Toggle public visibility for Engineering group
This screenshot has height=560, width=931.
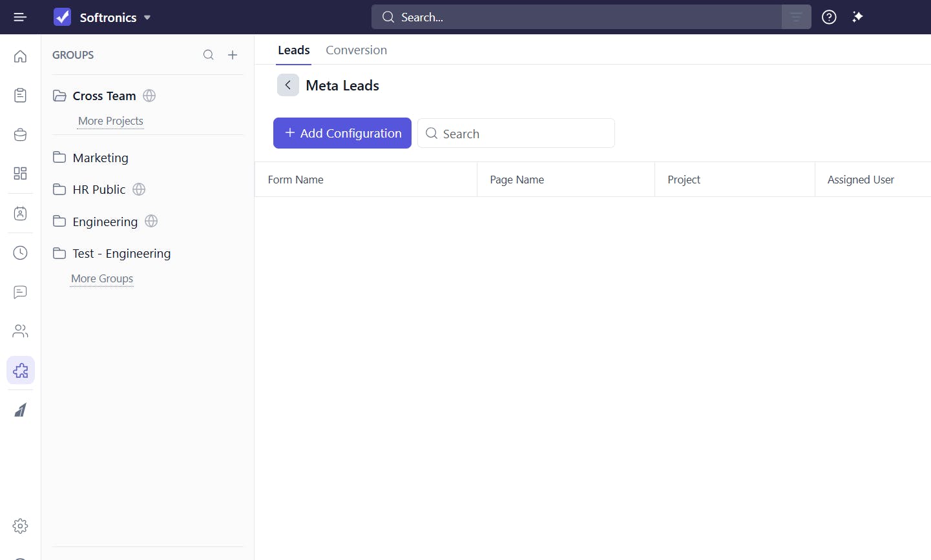coord(151,222)
